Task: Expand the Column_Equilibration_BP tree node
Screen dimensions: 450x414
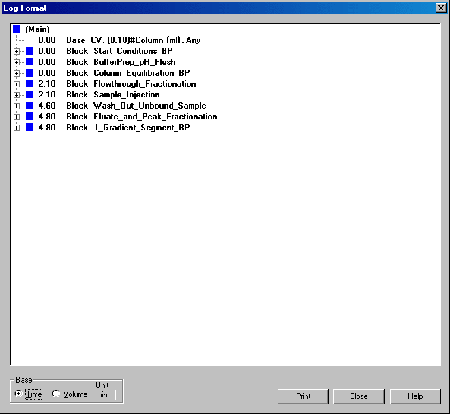Action: pyautogui.click(x=17, y=73)
